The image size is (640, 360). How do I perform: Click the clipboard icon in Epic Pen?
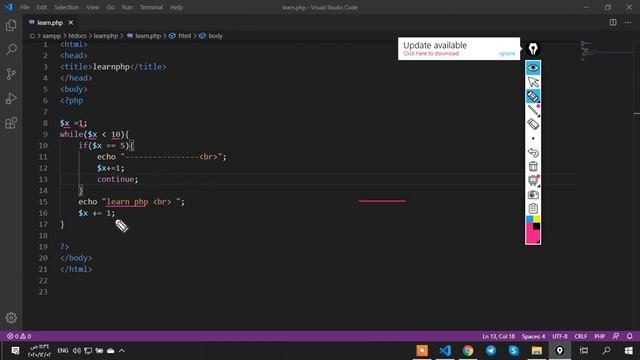[x=533, y=209]
